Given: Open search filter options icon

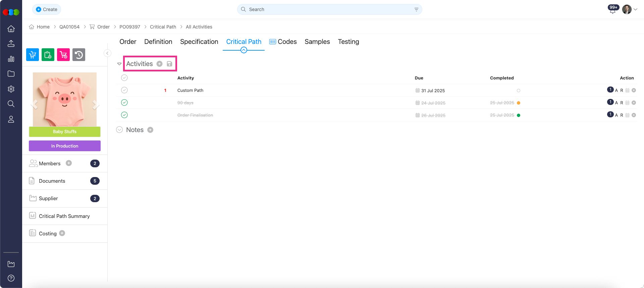Looking at the screenshot, I should coord(416,9).
